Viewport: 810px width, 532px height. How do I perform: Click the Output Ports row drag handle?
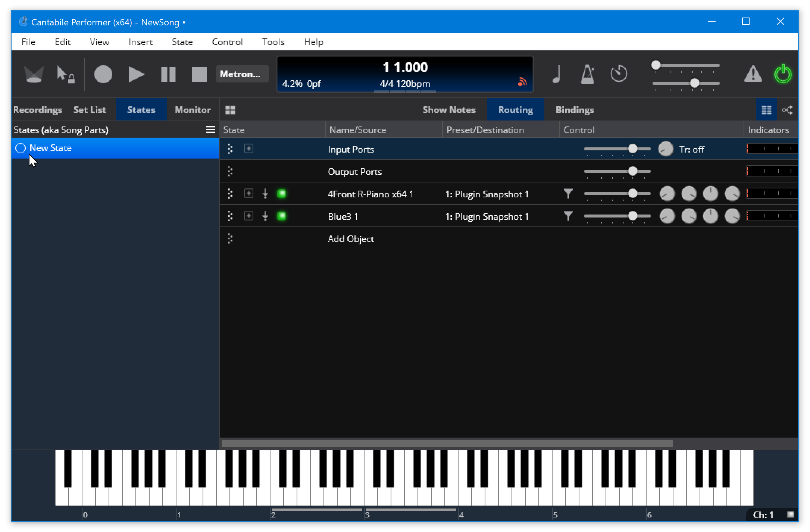230,171
